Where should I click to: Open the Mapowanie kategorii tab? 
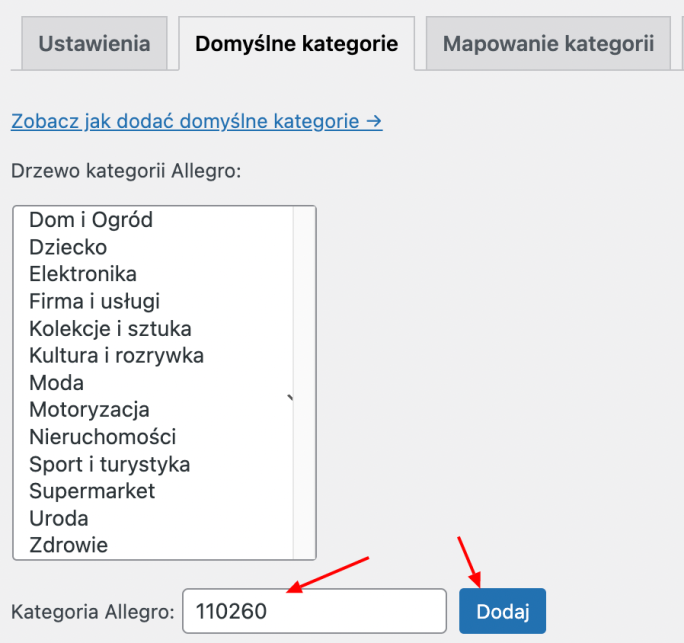point(548,43)
